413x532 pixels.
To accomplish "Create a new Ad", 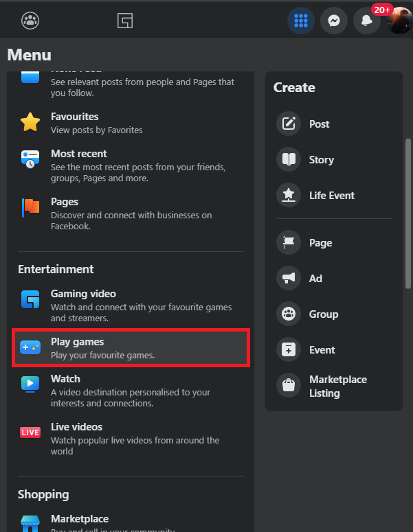I will tap(334, 278).
